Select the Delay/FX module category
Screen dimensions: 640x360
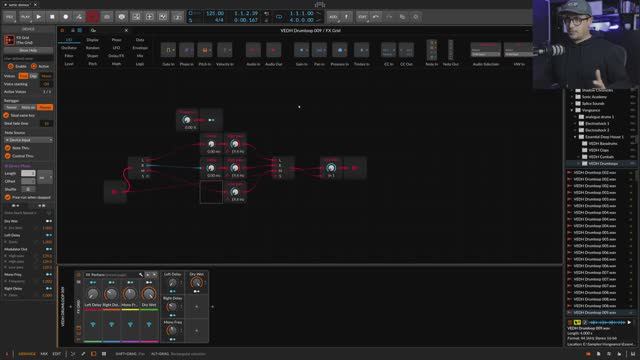tap(116, 56)
